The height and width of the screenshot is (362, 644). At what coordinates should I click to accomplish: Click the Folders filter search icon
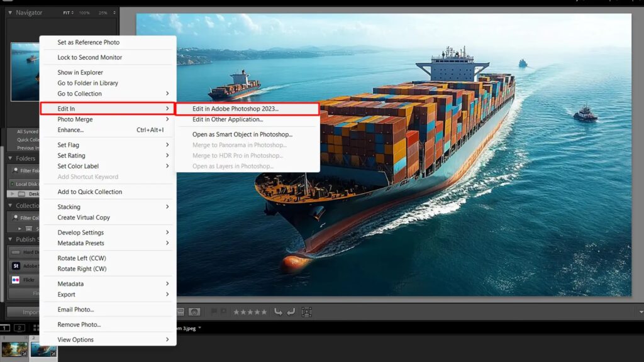(14, 170)
